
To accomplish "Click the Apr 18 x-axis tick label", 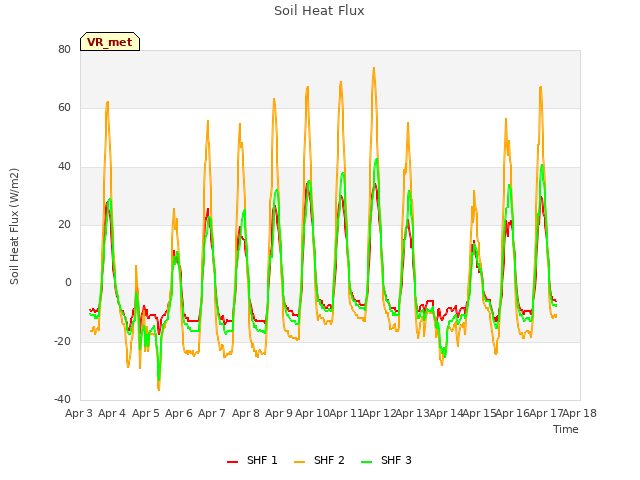I will click(x=580, y=413).
